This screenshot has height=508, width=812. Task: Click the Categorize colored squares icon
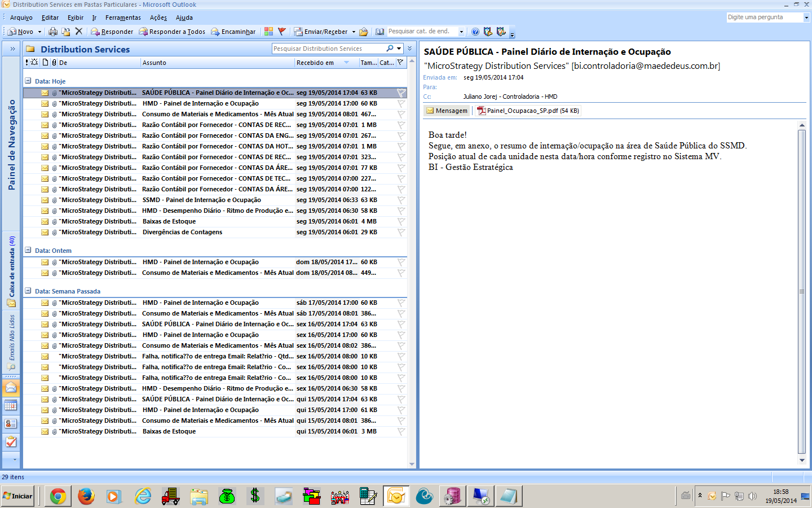[x=269, y=32]
